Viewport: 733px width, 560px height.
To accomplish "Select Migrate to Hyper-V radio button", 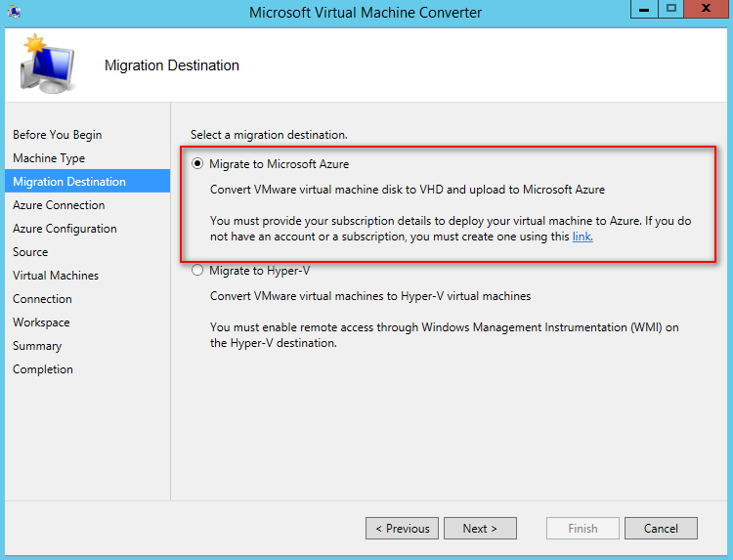I will (197, 270).
